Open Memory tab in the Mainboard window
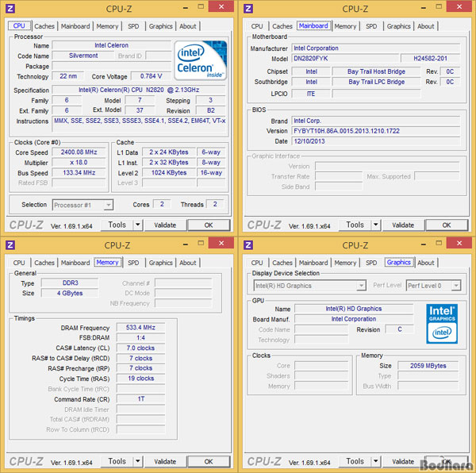The image size is (476, 473). coord(345,26)
